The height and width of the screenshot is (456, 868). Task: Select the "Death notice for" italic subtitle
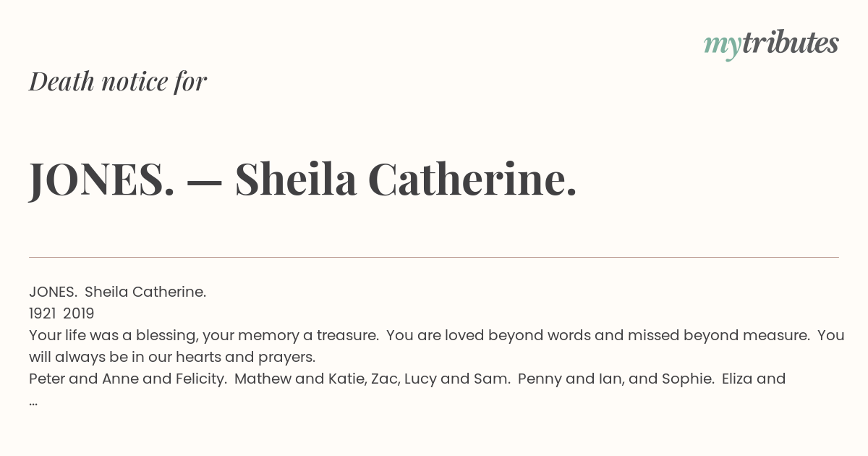coord(118,82)
